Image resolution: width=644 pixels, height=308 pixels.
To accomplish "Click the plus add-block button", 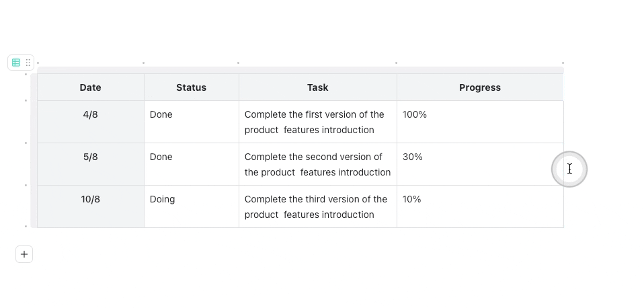I will [x=24, y=254].
